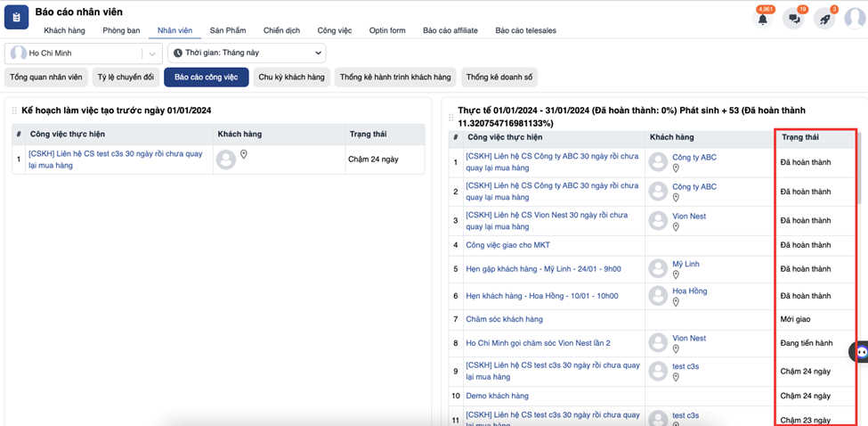Open the Demo khách hàng task link

click(497, 396)
